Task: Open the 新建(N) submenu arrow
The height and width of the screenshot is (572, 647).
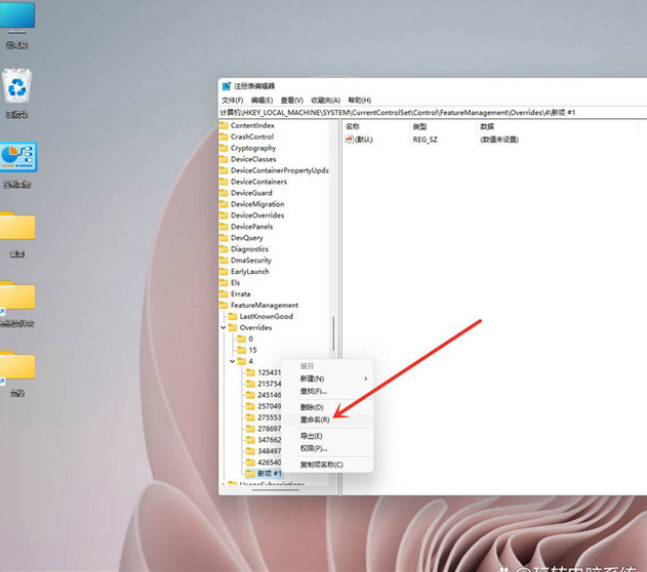Action: click(365, 379)
